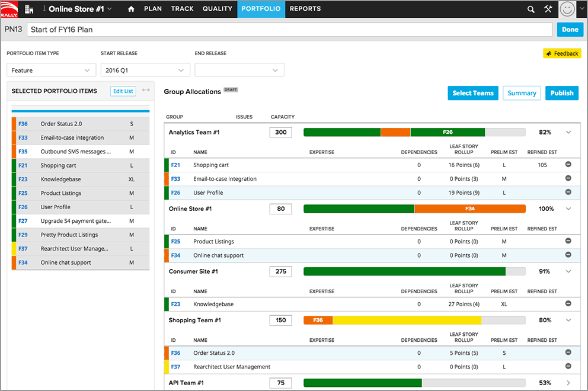Remove Shopping cart row with minus icon
588x391 pixels.
568,165
